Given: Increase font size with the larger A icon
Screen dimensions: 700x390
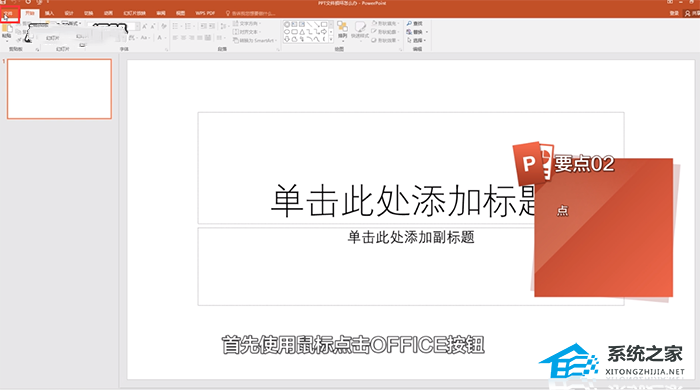Looking at the screenshot, I should point(145,27).
